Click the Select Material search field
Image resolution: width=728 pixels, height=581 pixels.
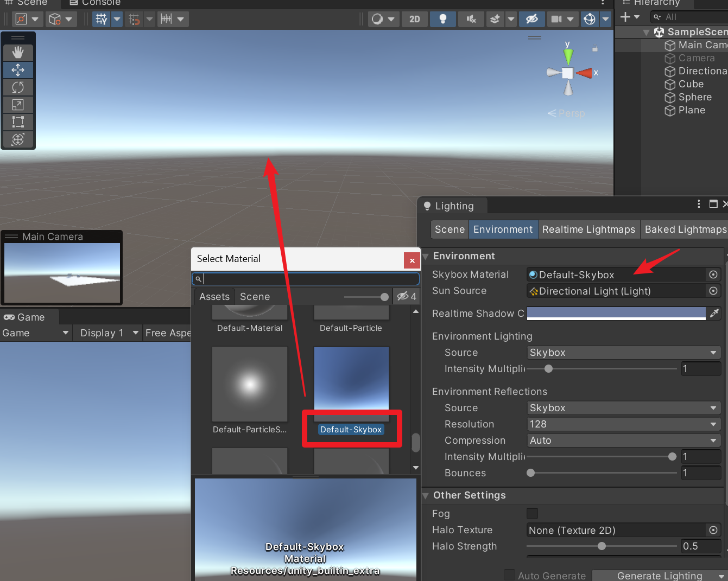click(306, 278)
